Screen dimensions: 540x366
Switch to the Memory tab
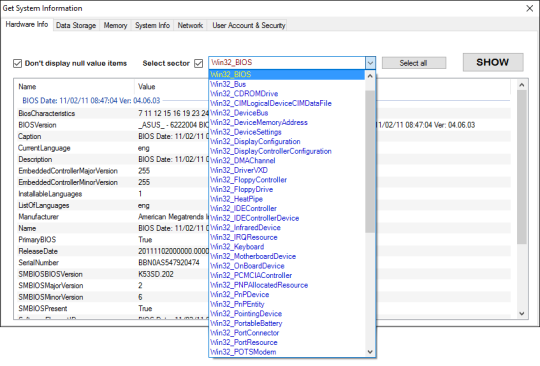click(x=115, y=25)
